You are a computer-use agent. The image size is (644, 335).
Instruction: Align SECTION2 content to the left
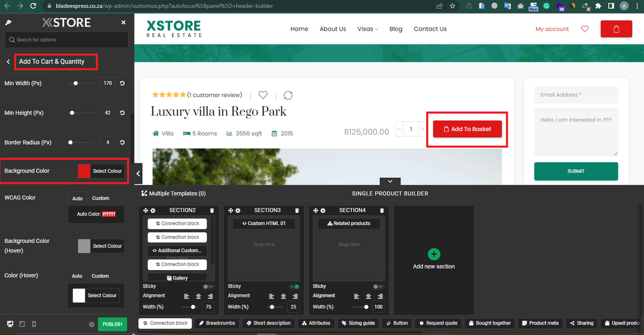[187, 296]
